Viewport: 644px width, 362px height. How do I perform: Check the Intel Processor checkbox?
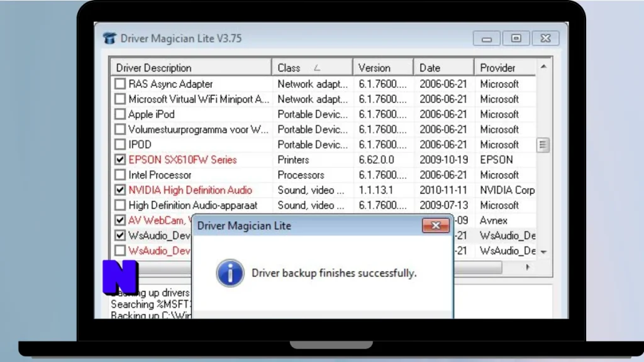120,175
